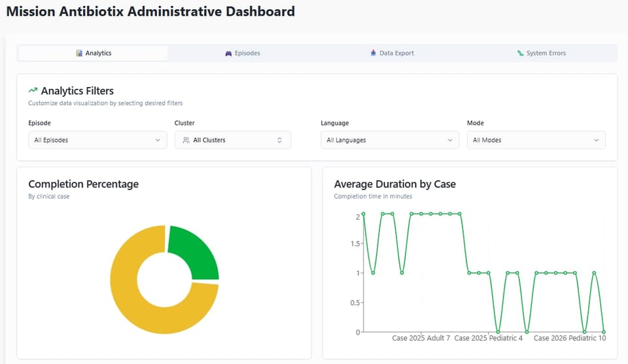Click the 'Cluster' filter label
This screenshot has height=364, width=628.
[184, 123]
